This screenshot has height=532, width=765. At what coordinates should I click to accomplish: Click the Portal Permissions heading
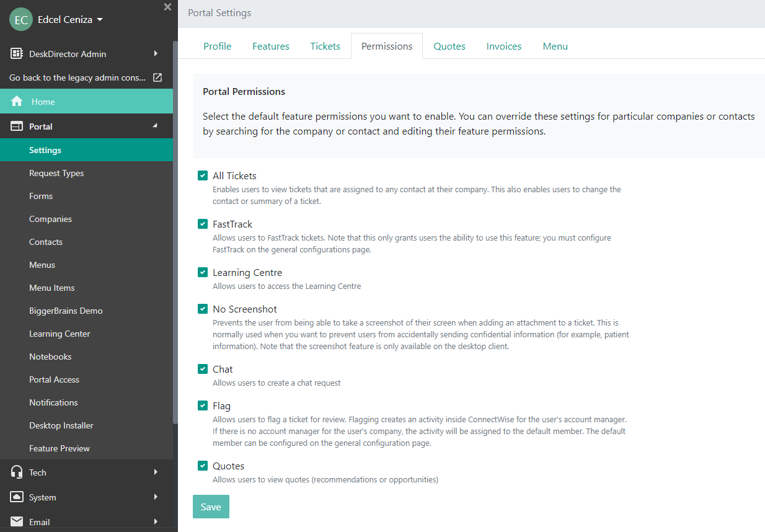tap(244, 91)
